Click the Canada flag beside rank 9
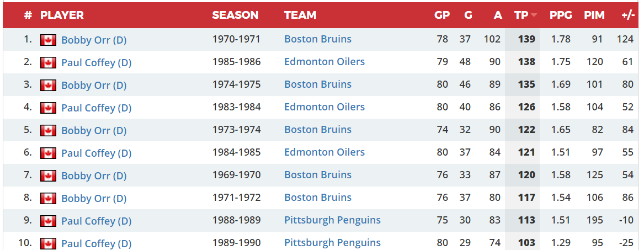Screen dimensions: 644x250 coord(48,221)
